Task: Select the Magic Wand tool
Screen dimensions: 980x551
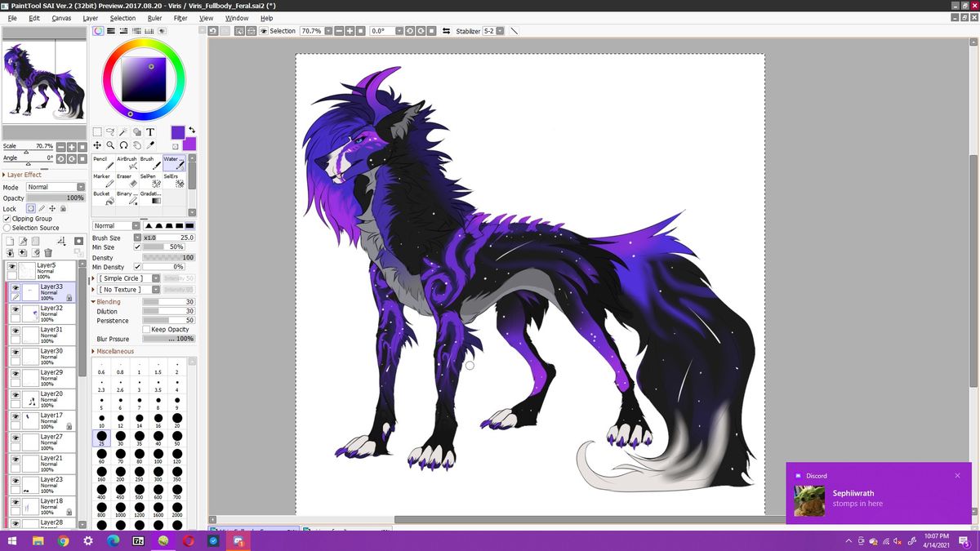Action: [x=122, y=131]
